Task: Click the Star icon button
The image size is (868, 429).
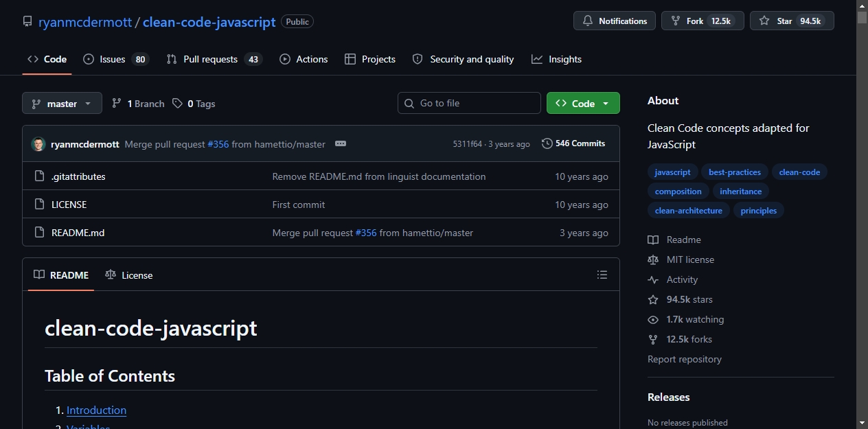Action: click(x=764, y=21)
